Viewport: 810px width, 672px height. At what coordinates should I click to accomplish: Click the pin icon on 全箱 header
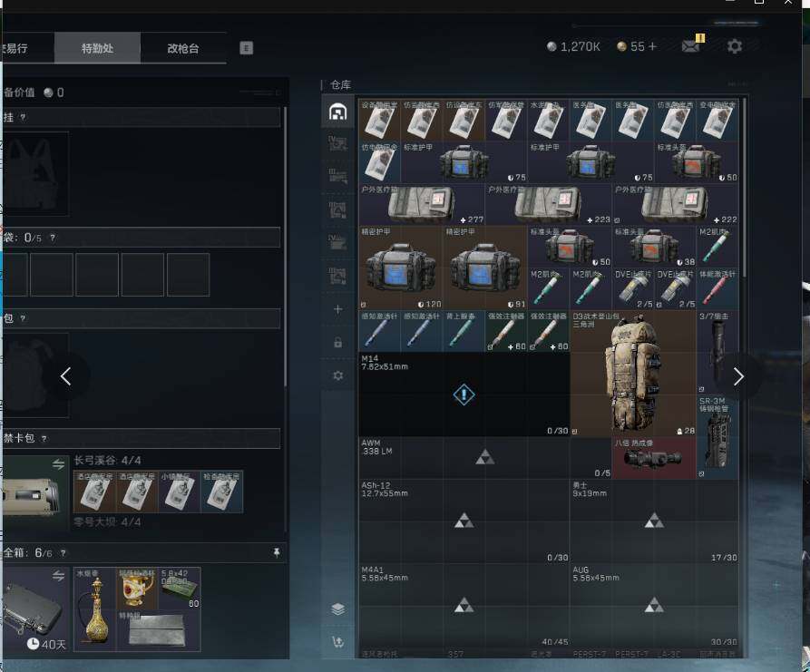[277, 552]
